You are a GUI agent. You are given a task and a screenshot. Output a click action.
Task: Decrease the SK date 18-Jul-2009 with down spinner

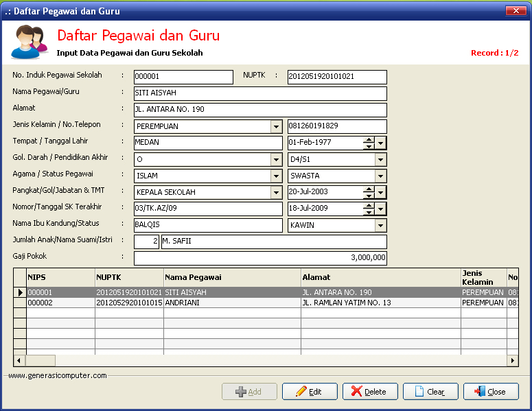(369, 212)
